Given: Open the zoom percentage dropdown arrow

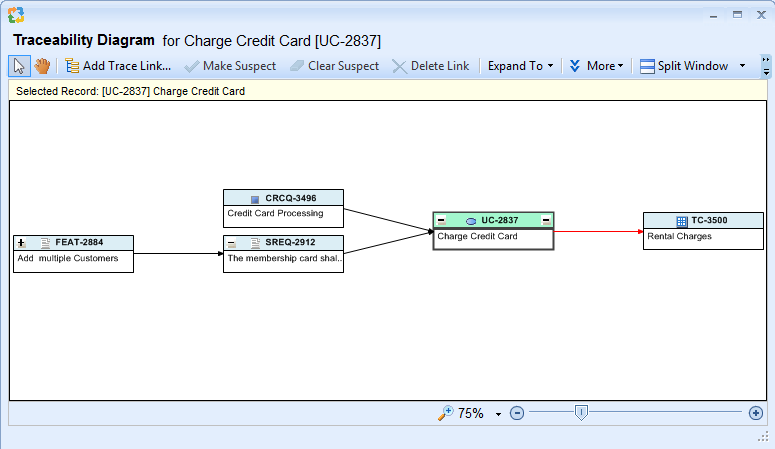Looking at the screenshot, I should 498,414.
